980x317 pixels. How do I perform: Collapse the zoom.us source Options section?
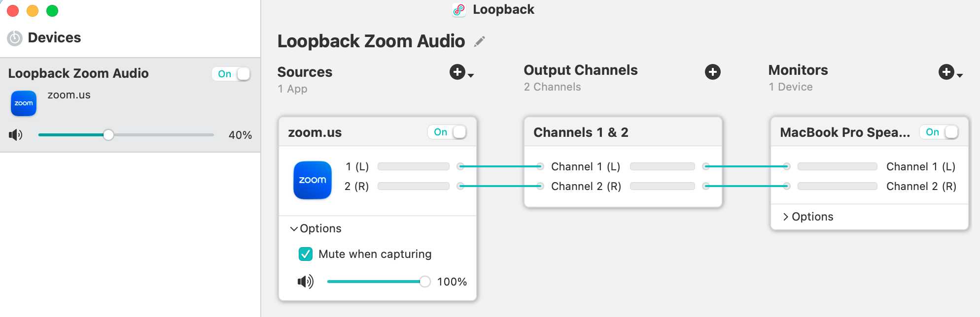click(294, 229)
